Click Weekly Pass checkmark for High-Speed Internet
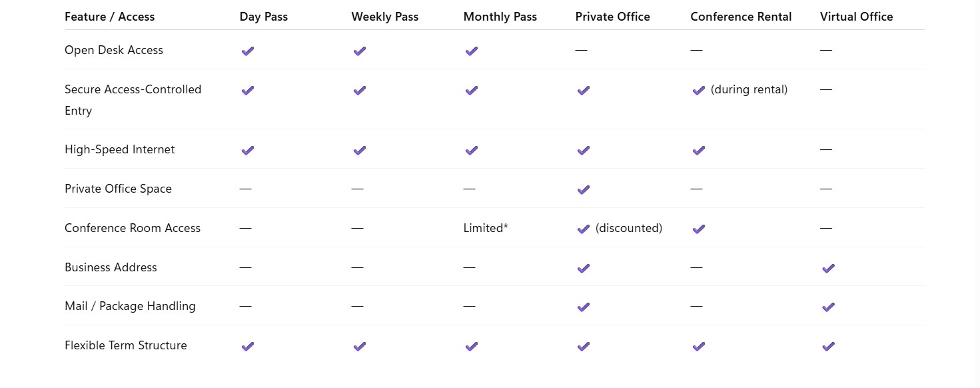The image size is (980, 388). coord(360,150)
